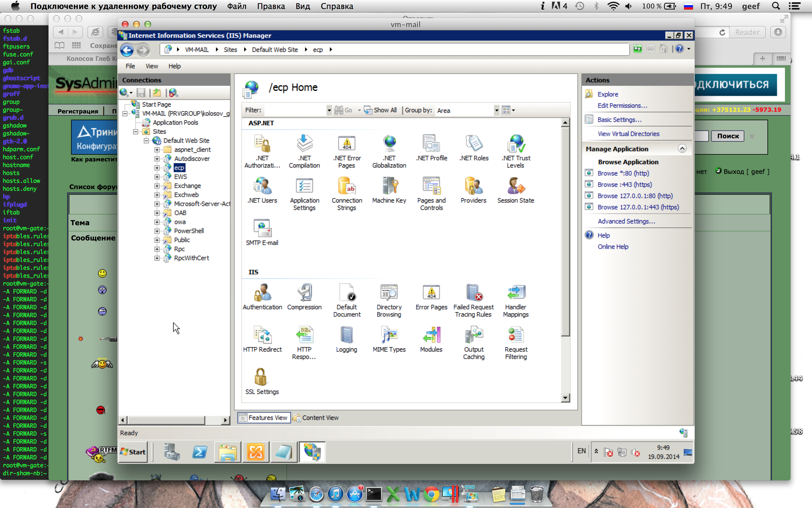The height and width of the screenshot is (508, 812).
Task: Open Default Document feature
Action: (347, 300)
